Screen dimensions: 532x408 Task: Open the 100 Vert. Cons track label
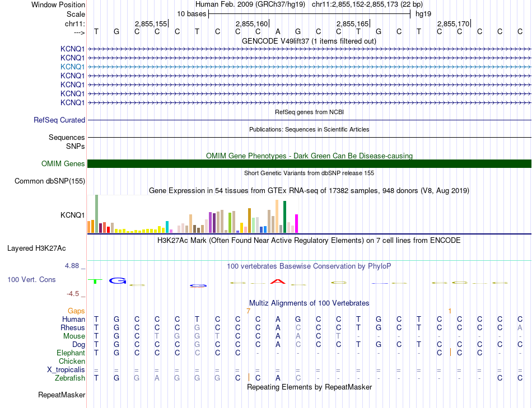pos(31,279)
